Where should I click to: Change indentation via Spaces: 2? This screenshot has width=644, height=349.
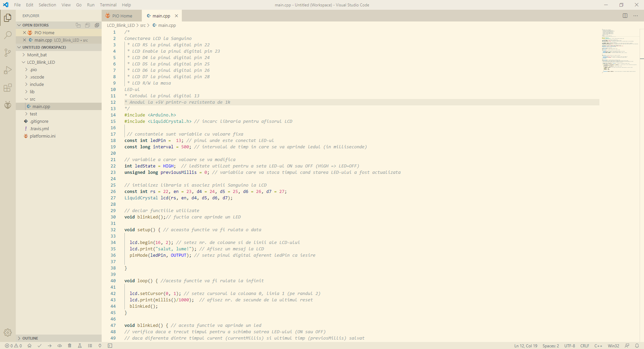pos(551,346)
